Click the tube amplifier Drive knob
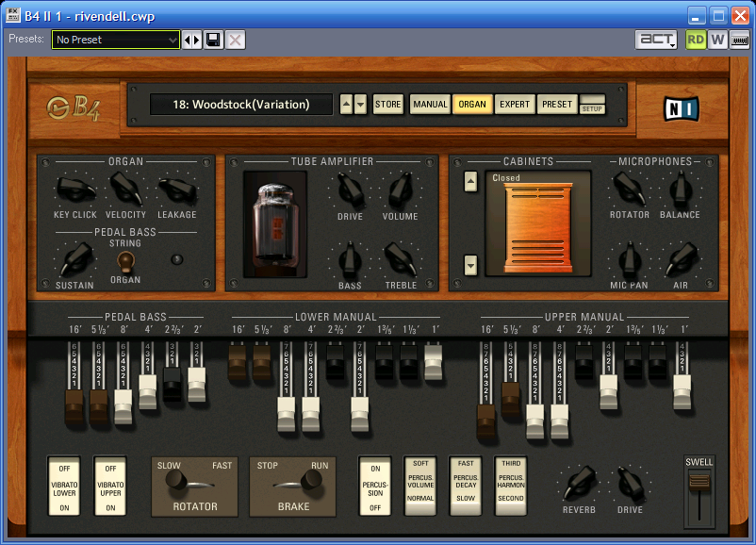756x545 pixels. pos(351,190)
